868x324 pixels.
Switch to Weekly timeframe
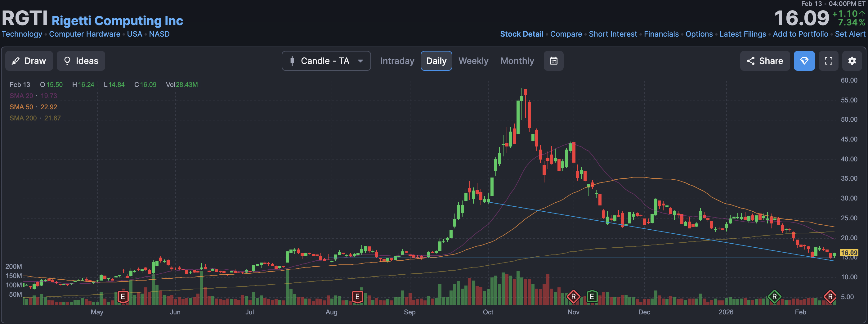[473, 61]
